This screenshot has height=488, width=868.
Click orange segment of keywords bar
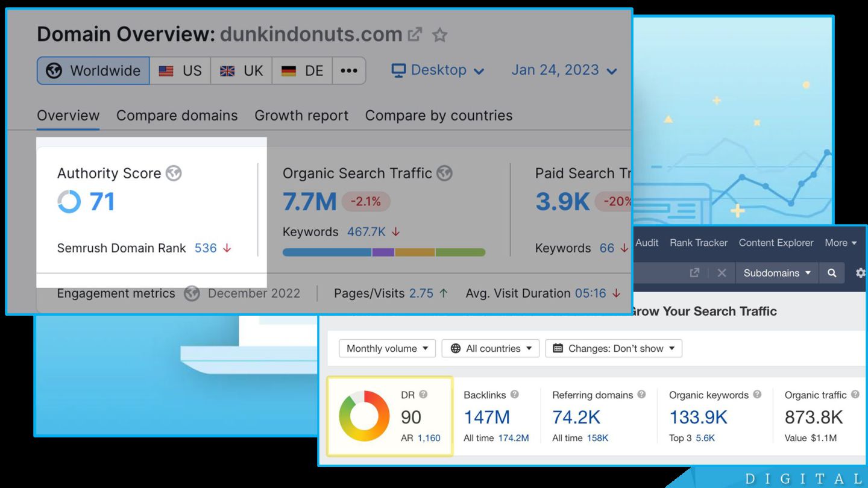click(415, 252)
